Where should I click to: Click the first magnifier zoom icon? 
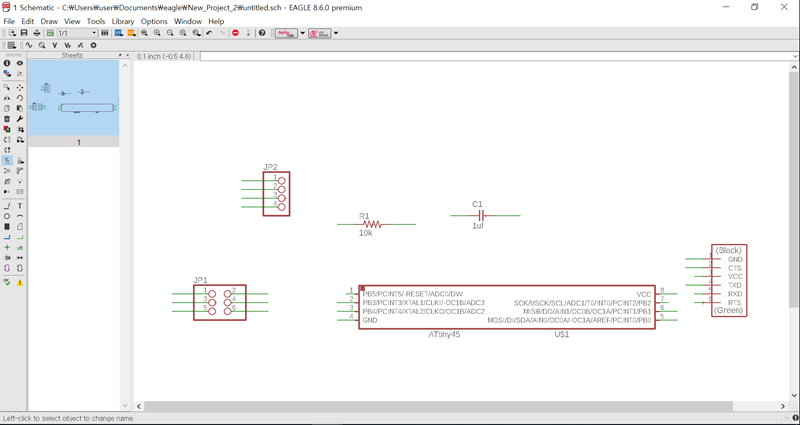tap(144, 33)
